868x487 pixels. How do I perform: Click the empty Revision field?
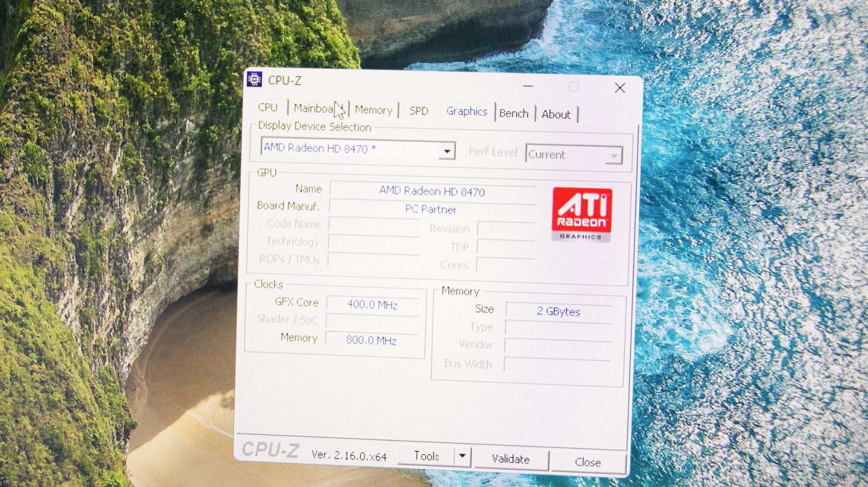[506, 229]
